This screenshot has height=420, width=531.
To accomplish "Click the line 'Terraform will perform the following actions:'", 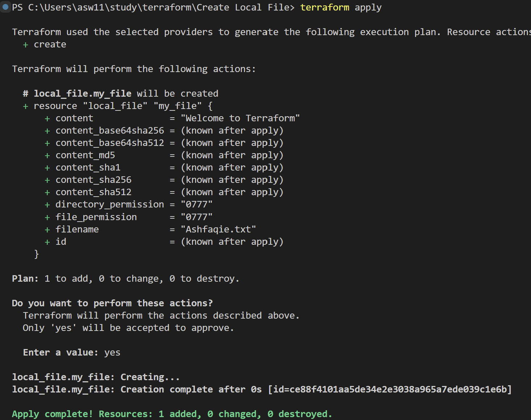I will pos(134,69).
